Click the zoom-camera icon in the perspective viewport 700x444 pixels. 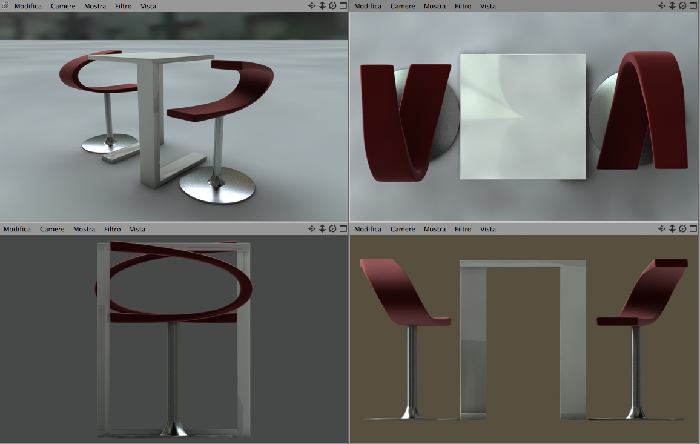tap(322, 6)
